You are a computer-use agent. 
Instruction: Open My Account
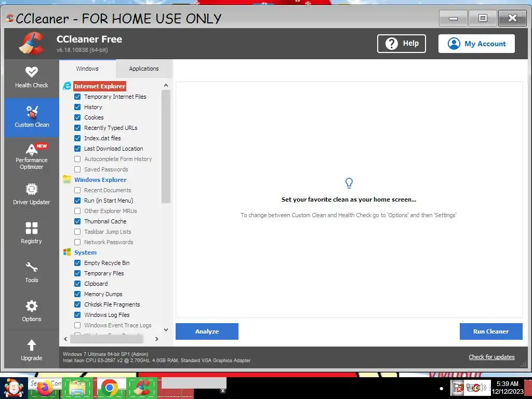pyautogui.click(x=476, y=44)
